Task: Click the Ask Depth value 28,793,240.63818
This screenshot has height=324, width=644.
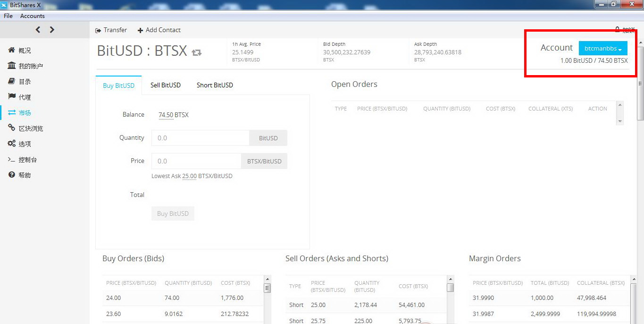Action: pyautogui.click(x=438, y=52)
